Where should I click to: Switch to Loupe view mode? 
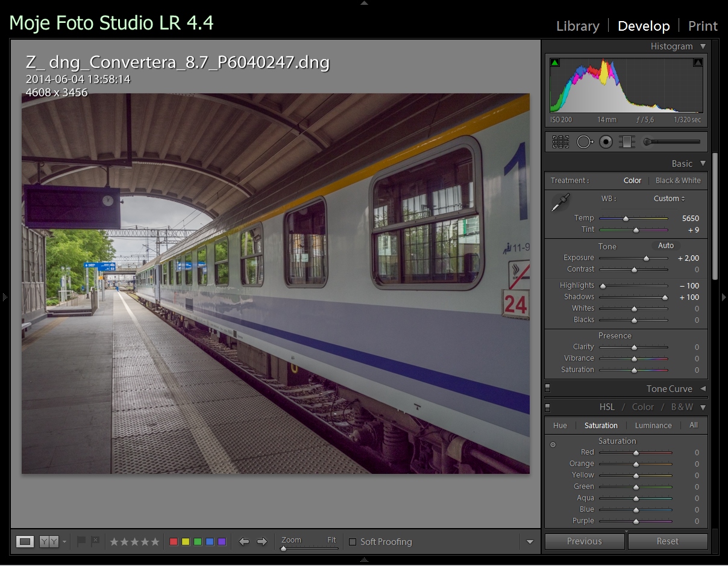(25, 542)
